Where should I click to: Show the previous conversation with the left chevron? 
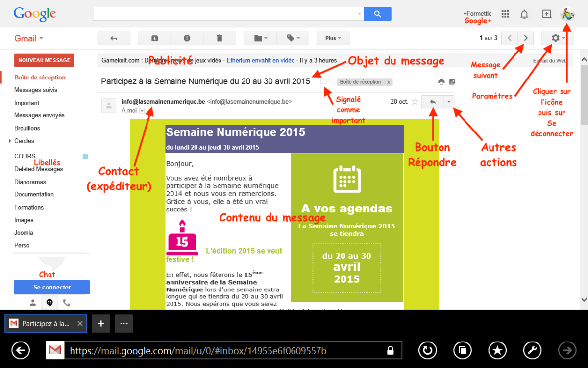point(510,38)
